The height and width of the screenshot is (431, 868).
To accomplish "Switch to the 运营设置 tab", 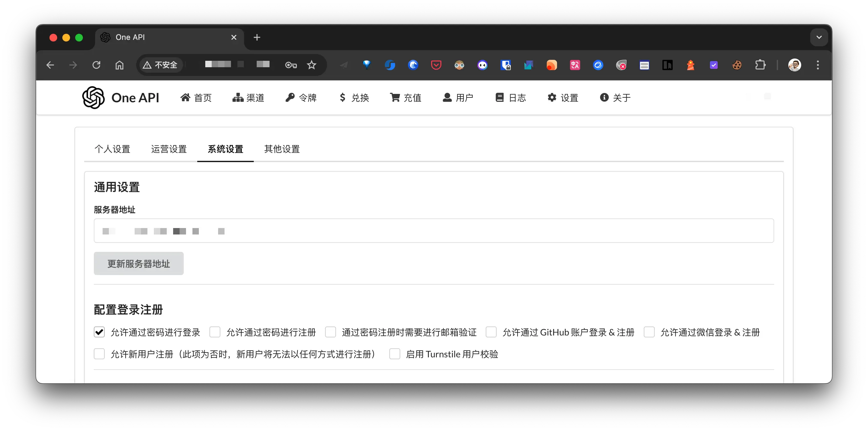I will coord(169,149).
